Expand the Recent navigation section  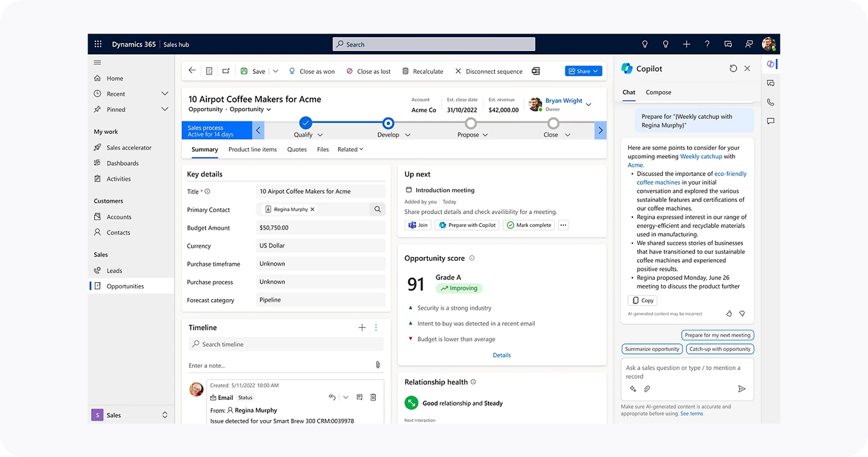click(165, 94)
